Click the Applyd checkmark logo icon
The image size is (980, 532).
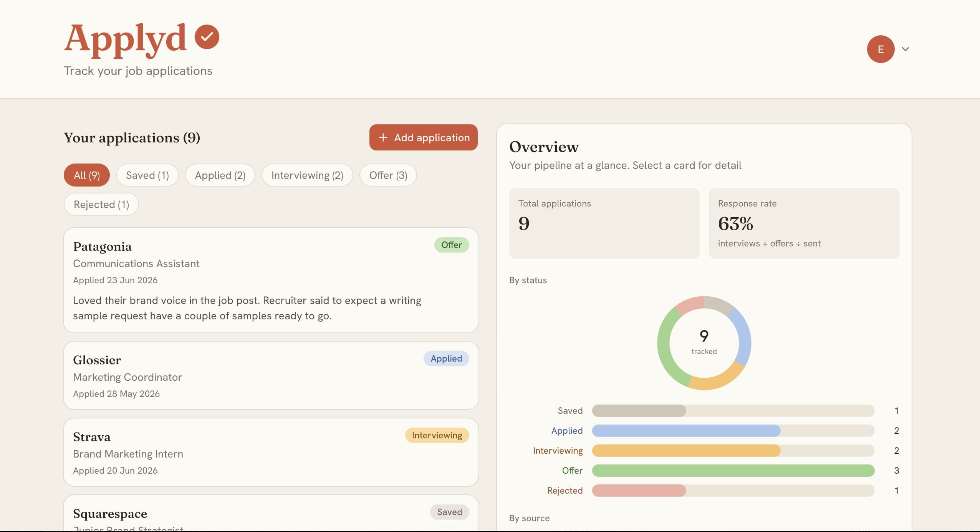pyautogui.click(x=207, y=37)
